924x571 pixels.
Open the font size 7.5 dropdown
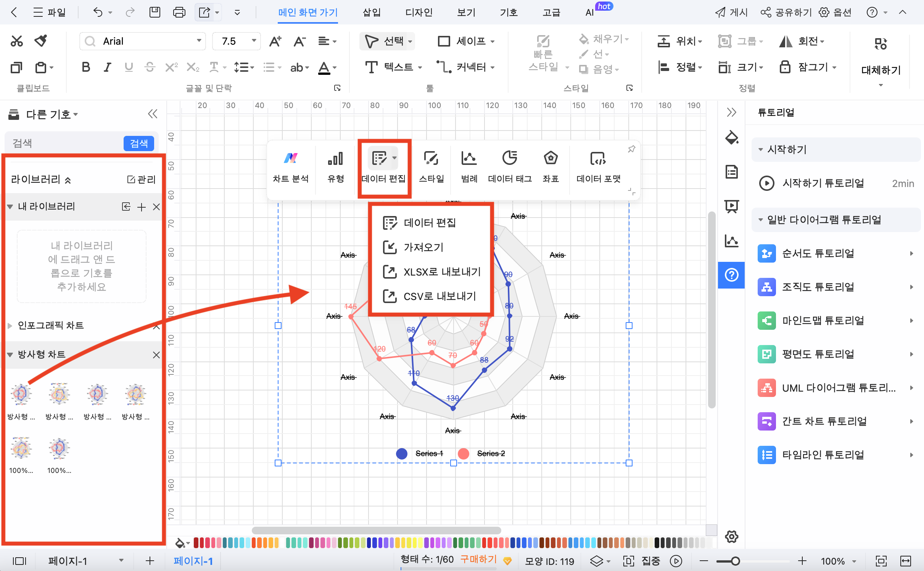[x=254, y=41]
